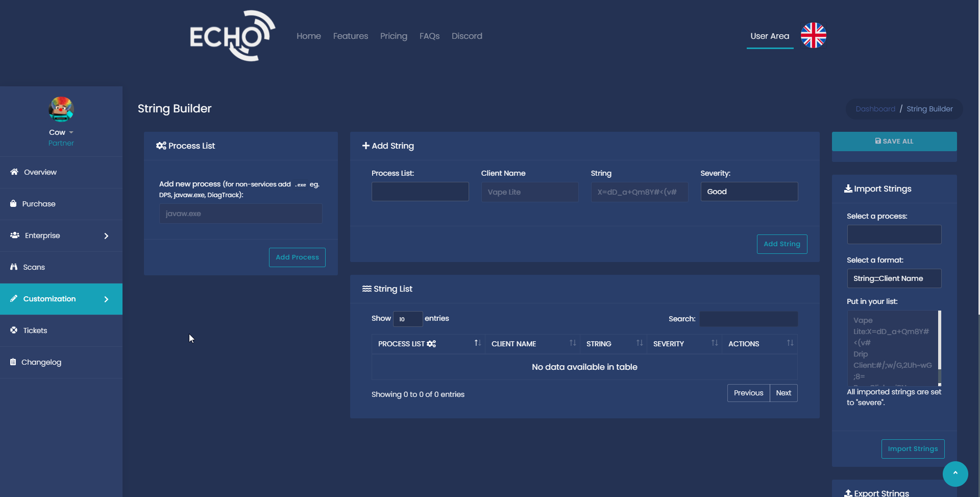The height and width of the screenshot is (497, 980).
Task: Sort table by Client Name column
Action: 532,344
